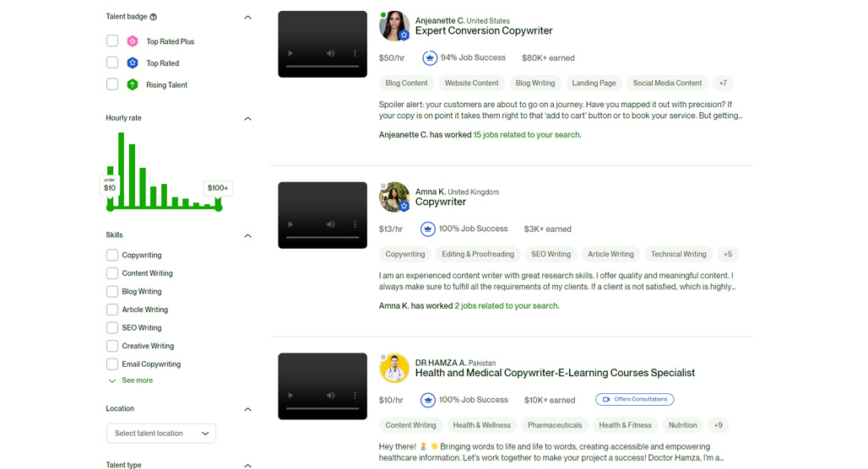Screen dimensions: 868x469
Task: Click the Offers Consultations button
Action: coord(635,399)
